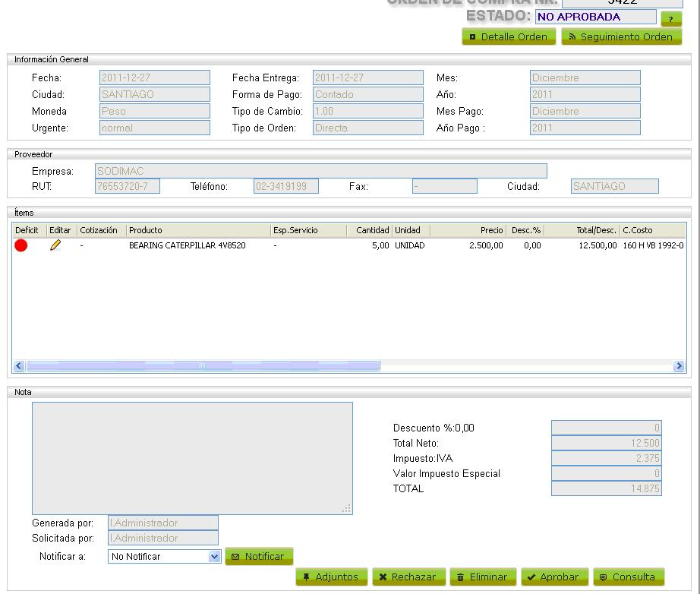The image size is (700, 594).
Task: Click the 12.500,00 total cell
Action: [x=598, y=245]
